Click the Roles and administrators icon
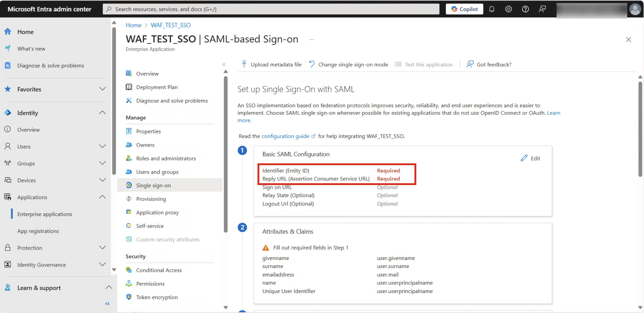This screenshot has width=644, height=313. tap(129, 158)
